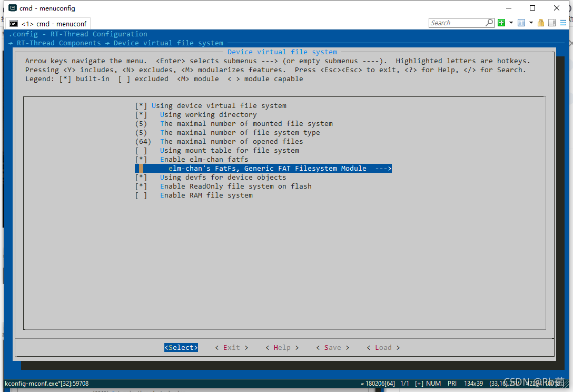Click '« 180206[64]' version in status bar
The image size is (573, 392).
click(x=378, y=384)
